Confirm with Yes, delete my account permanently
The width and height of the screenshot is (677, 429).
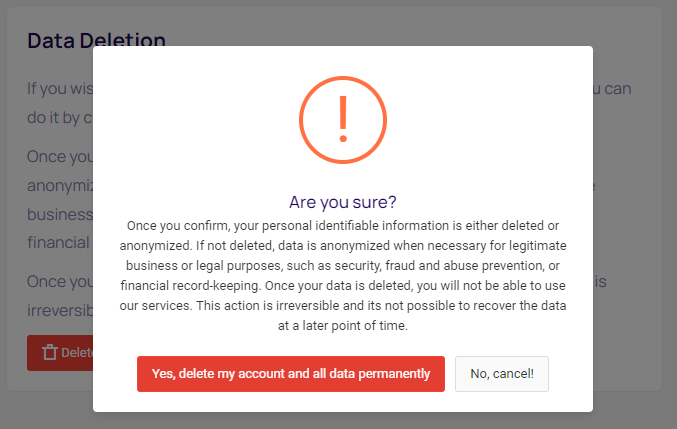coord(291,374)
